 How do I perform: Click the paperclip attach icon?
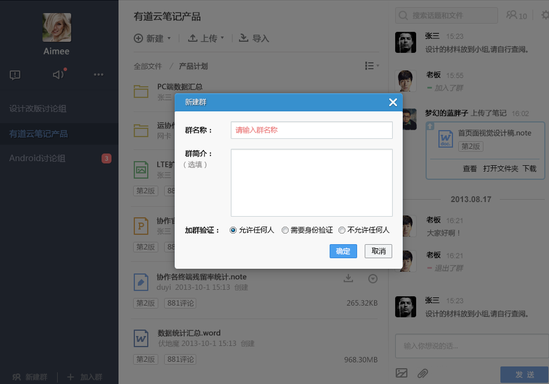[423, 373]
